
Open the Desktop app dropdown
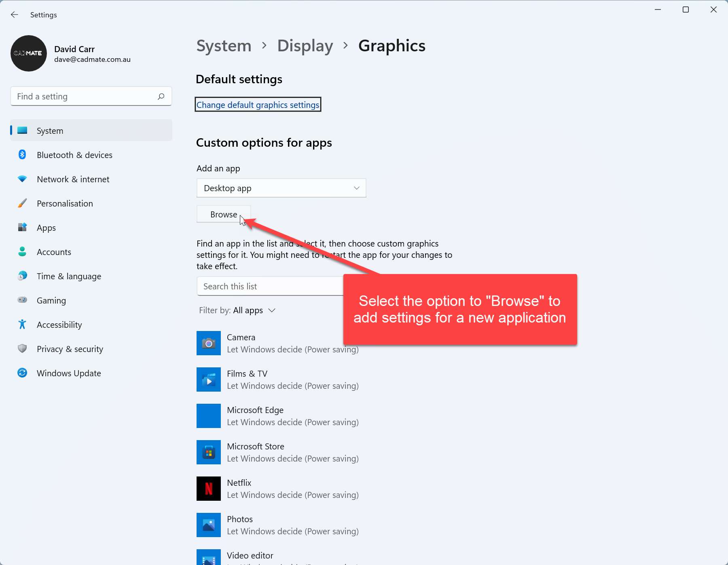coord(281,188)
